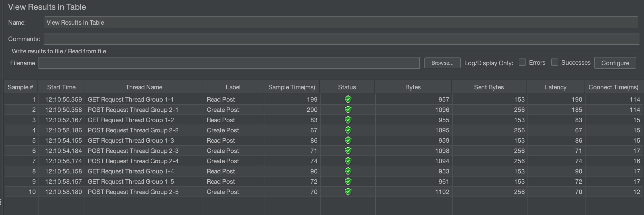Click status shield for POST Thread Group 2-2
Screen dimensions: 644x215
348,130
